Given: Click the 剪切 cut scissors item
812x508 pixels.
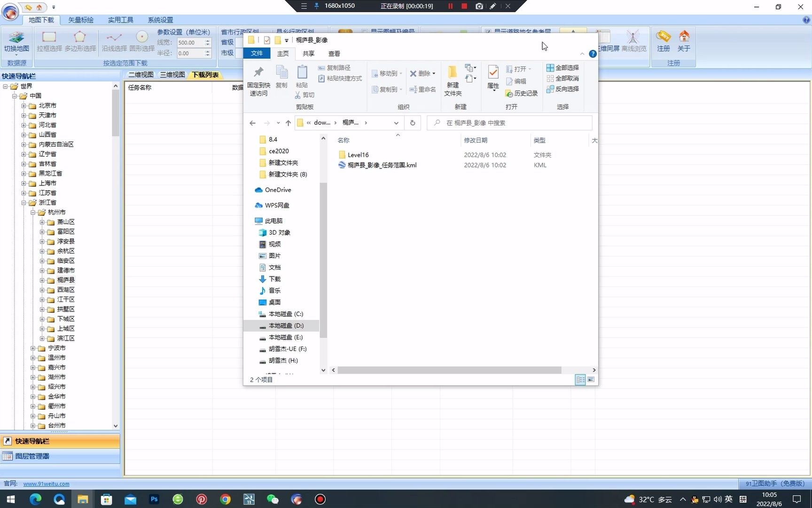Looking at the screenshot, I should [304, 95].
